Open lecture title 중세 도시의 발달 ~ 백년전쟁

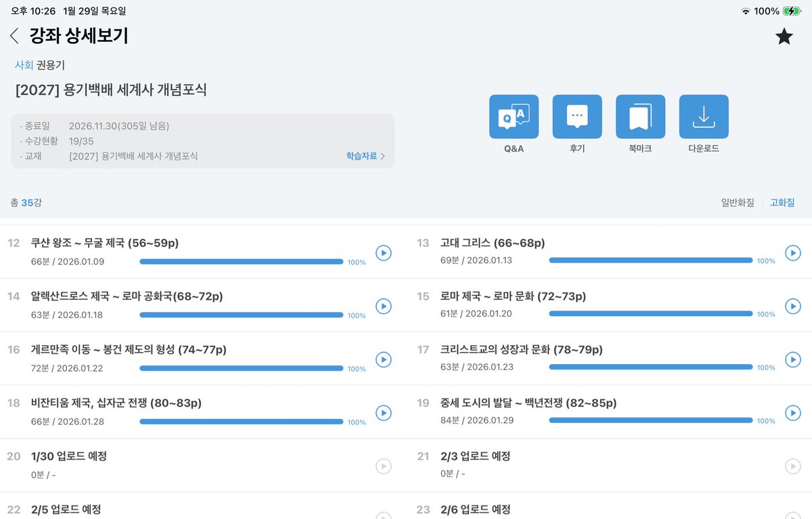click(528, 403)
